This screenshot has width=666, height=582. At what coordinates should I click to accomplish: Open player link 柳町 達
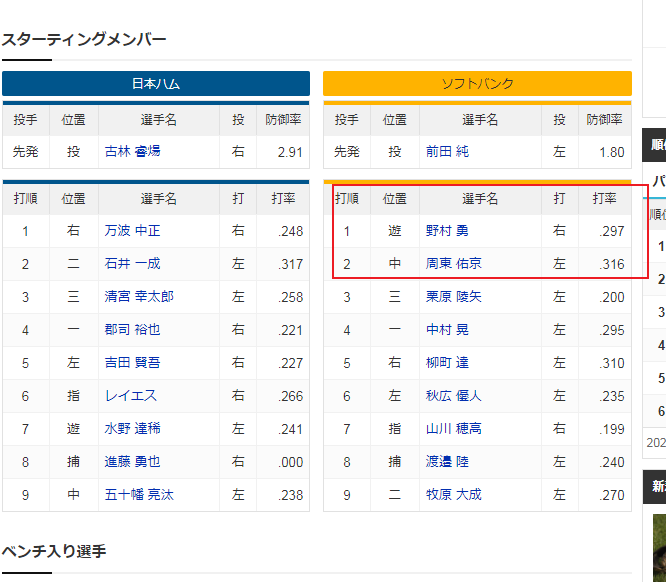(x=447, y=363)
